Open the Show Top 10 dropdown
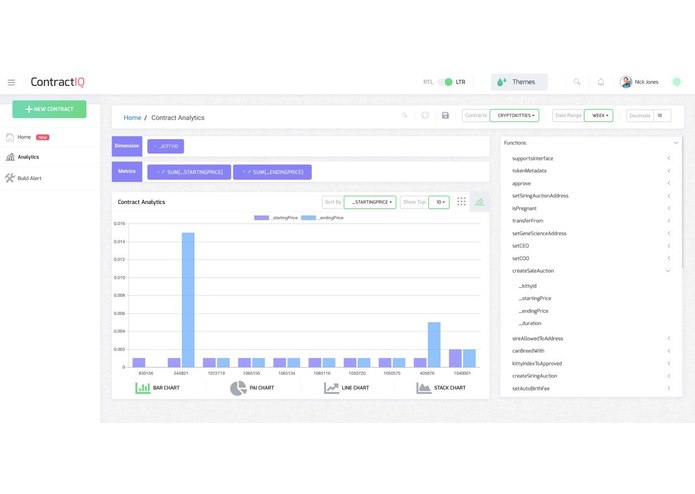The height and width of the screenshot is (494, 695). [x=439, y=202]
